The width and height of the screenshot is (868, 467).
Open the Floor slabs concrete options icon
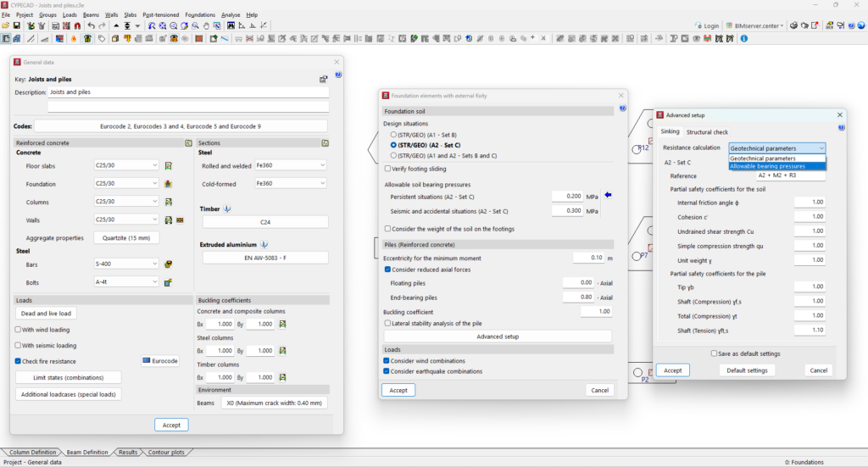[169, 165]
